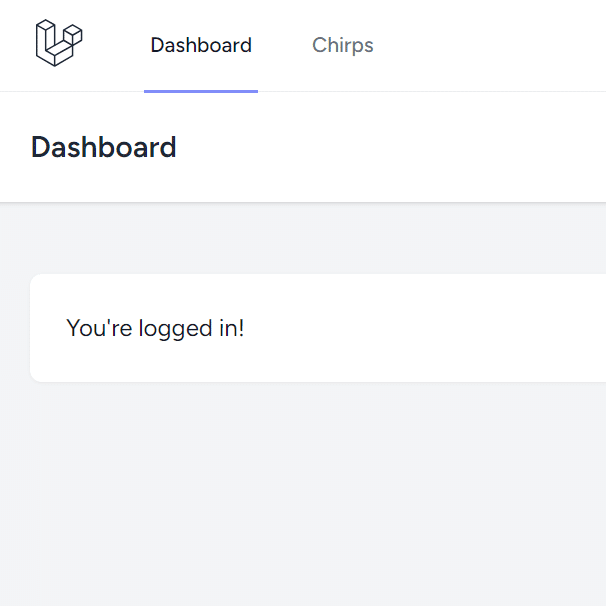Click the Laravel logo icon
The width and height of the screenshot is (606, 606).
[59, 43]
